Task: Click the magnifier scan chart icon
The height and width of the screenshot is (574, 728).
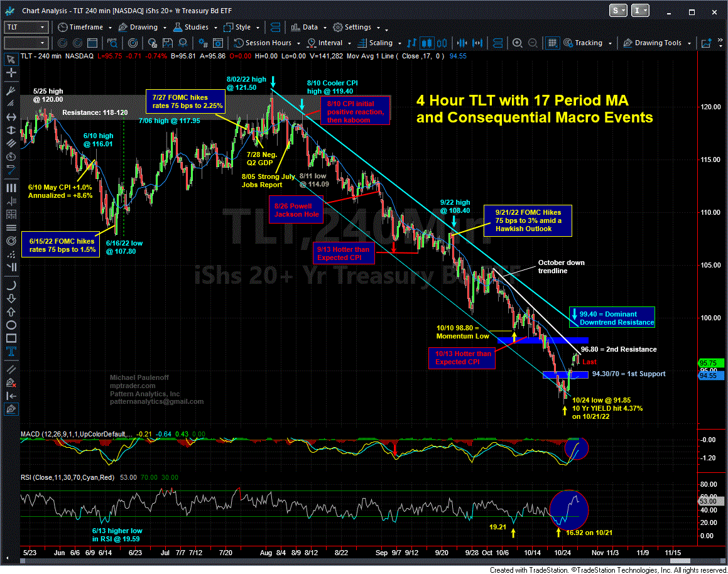Action: pyautogui.click(x=112, y=43)
